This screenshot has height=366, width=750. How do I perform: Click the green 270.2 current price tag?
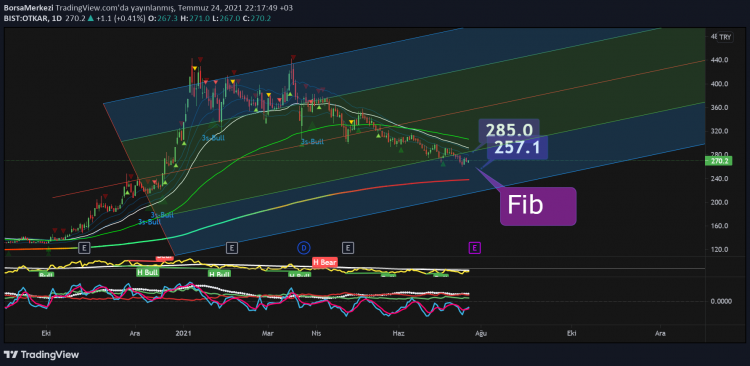tap(719, 161)
